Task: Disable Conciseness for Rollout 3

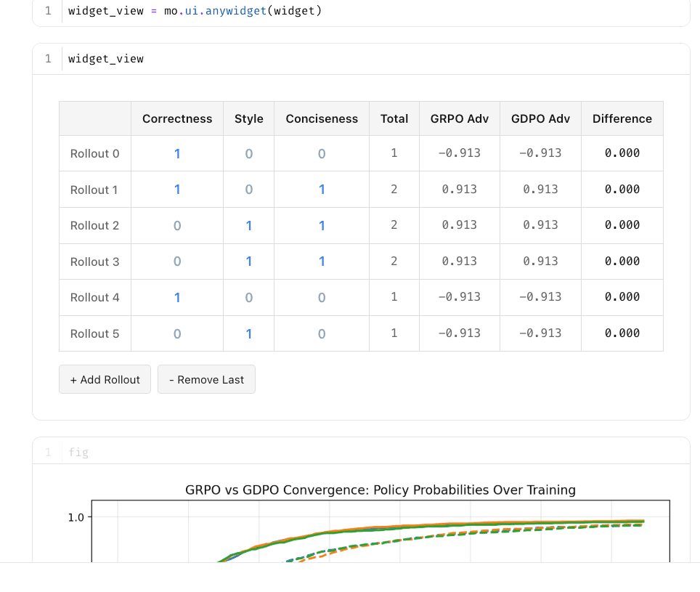Action: (x=322, y=261)
